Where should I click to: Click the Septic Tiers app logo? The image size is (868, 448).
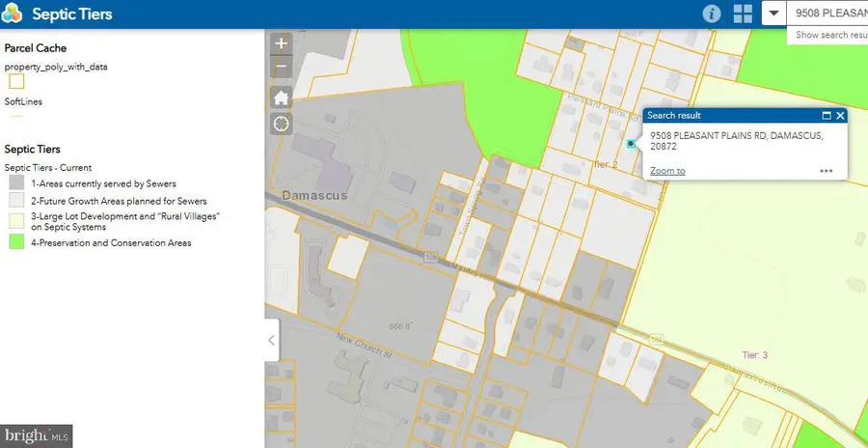click(x=12, y=13)
